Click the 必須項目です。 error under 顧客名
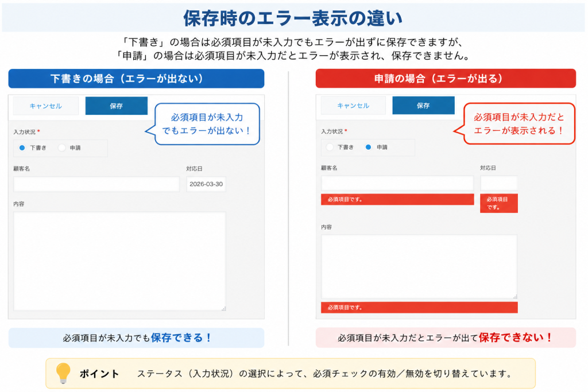The image size is (588, 392). point(397,199)
